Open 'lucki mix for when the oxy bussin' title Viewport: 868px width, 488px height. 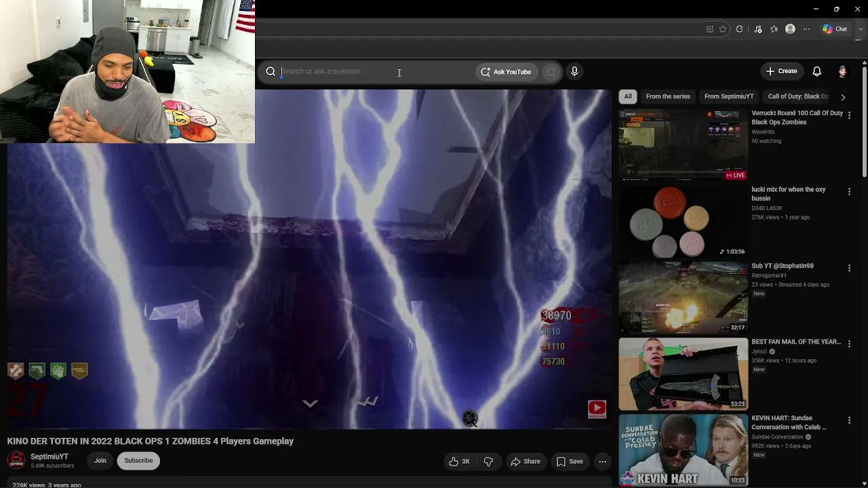point(788,194)
